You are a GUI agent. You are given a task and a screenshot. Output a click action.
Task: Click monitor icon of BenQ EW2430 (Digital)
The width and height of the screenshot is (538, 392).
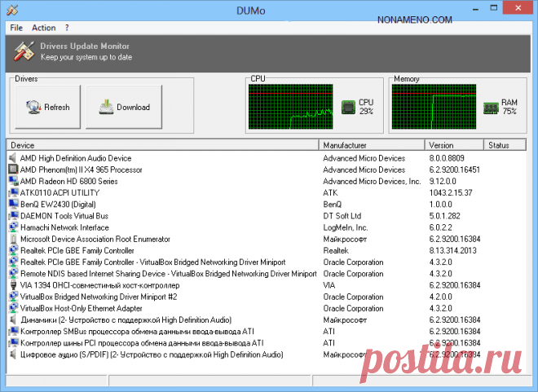pos(13,204)
